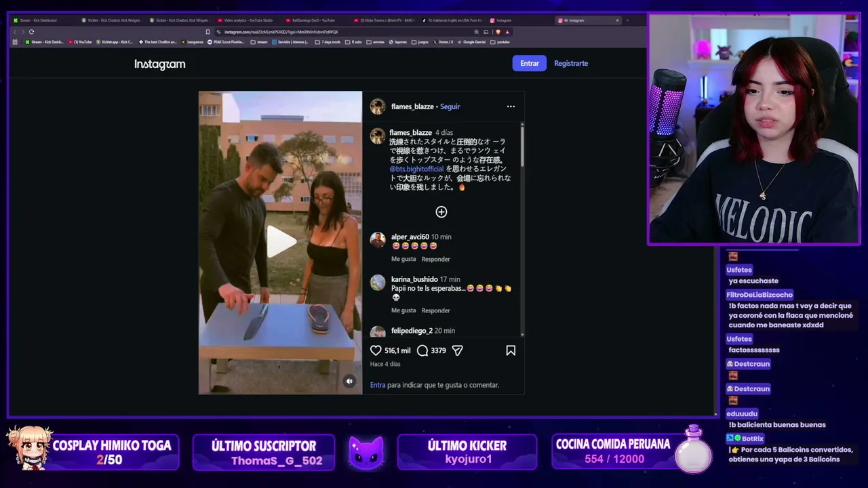Go forward in browser history

point(23,32)
